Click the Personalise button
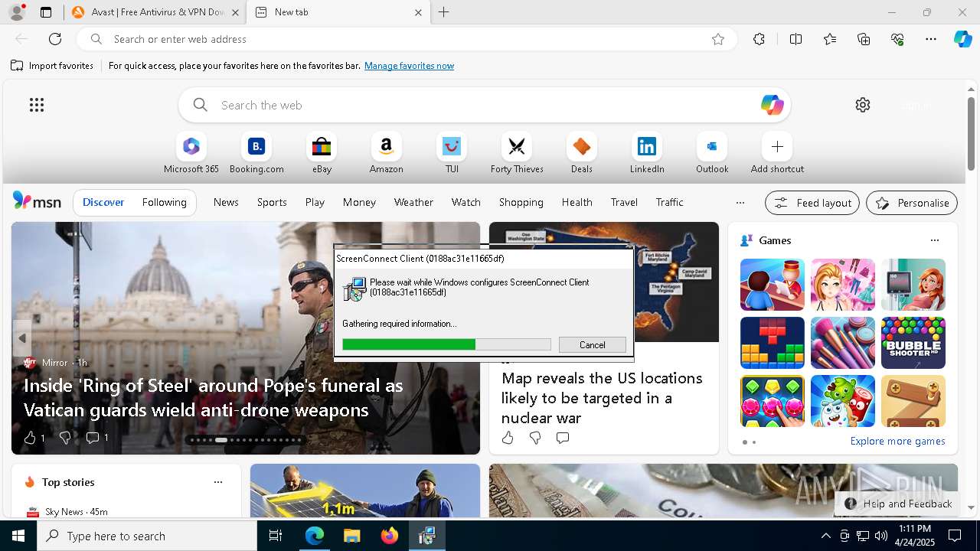Image resolution: width=980 pixels, height=551 pixels. [912, 203]
